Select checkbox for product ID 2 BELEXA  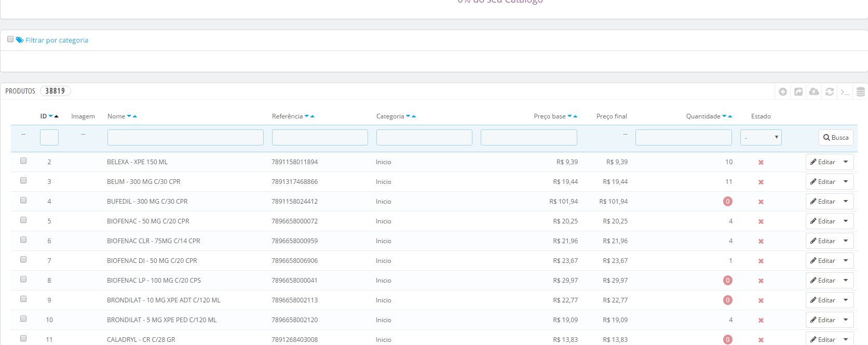pos(23,161)
